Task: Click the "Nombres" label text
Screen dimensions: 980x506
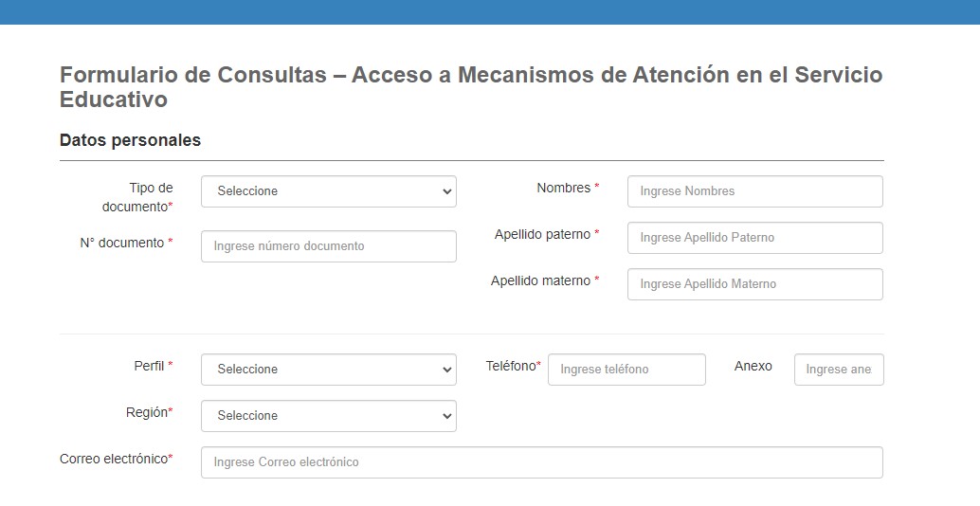Action: [x=564, y=189]
